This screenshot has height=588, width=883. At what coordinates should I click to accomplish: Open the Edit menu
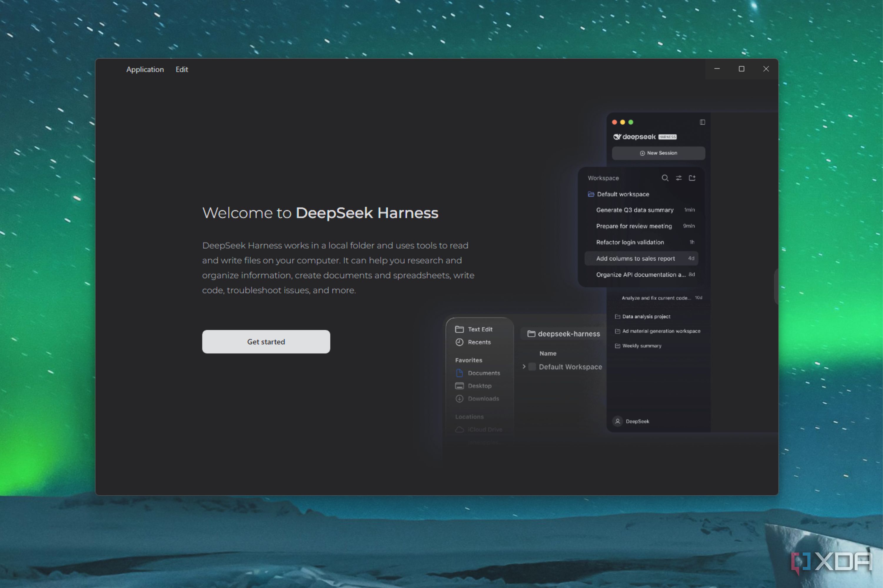(x=182, y=69)
